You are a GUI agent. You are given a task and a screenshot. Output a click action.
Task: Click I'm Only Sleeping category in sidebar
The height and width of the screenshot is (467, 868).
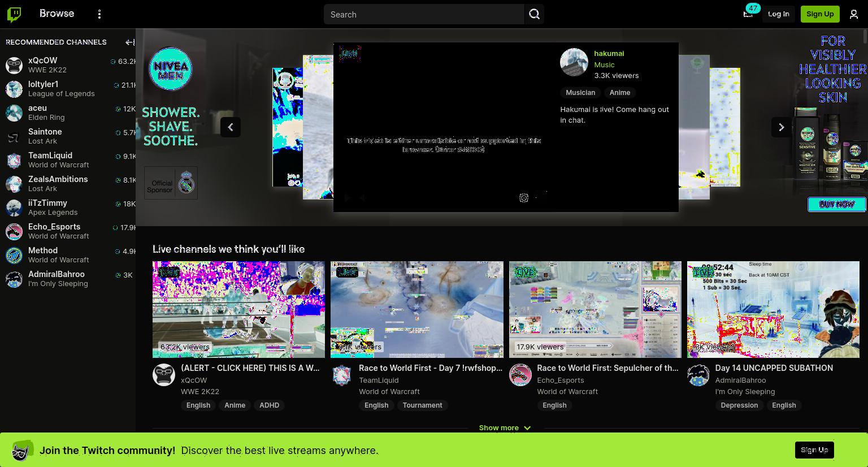(58, 284)
